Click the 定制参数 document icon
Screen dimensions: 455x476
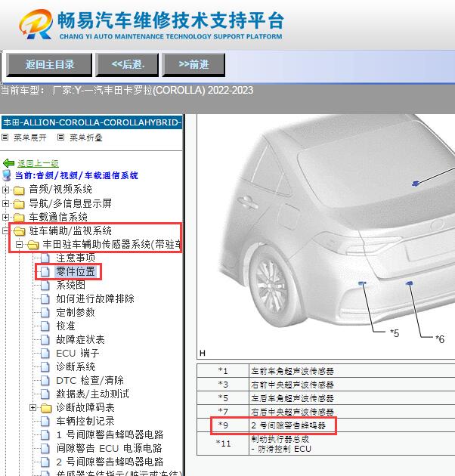(45, 313)
